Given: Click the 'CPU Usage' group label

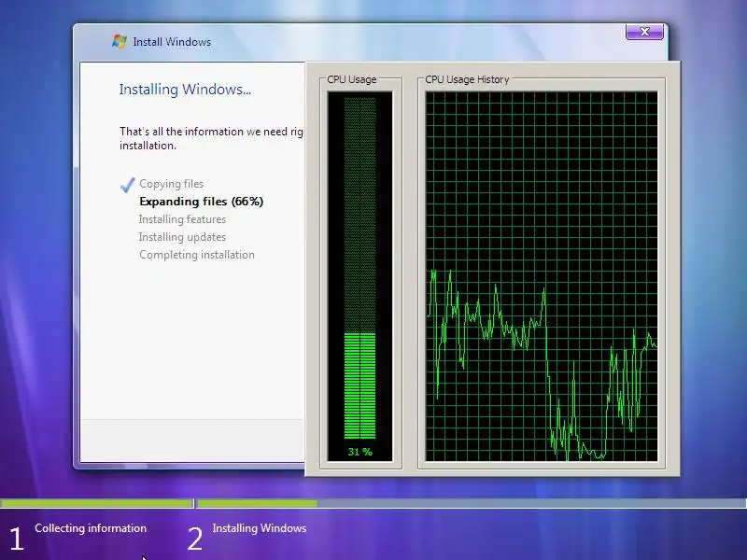Looking at the screenshot, I should click(352, 79).
